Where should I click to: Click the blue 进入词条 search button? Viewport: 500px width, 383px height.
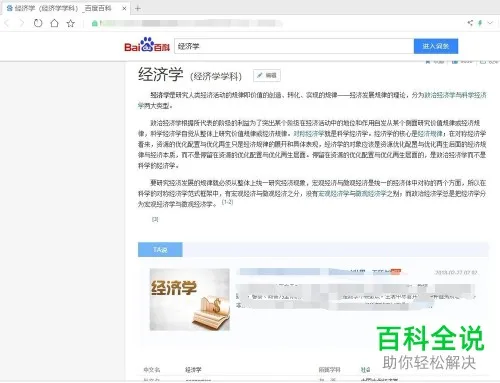pos(436,46)
